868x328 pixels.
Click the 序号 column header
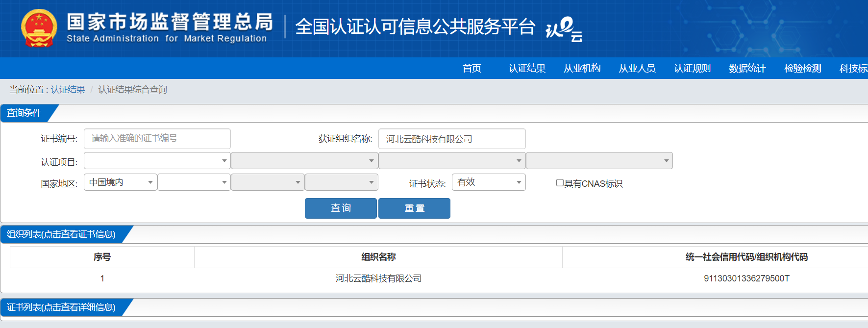tap(102, 257)
